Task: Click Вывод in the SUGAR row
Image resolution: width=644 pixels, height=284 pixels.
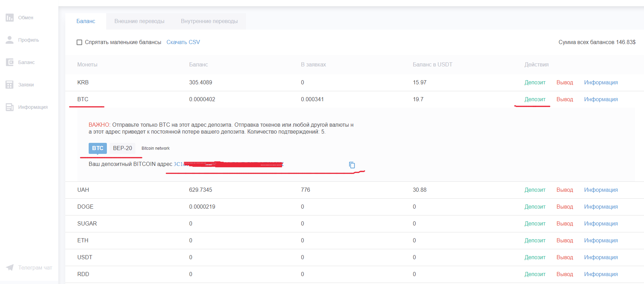Action: tap(565, 224)
